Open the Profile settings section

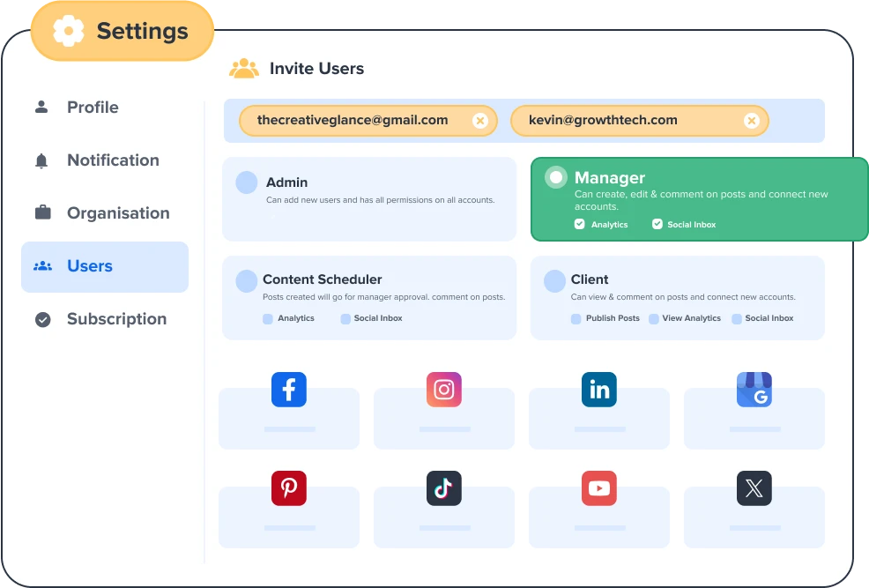click(93, 108)
